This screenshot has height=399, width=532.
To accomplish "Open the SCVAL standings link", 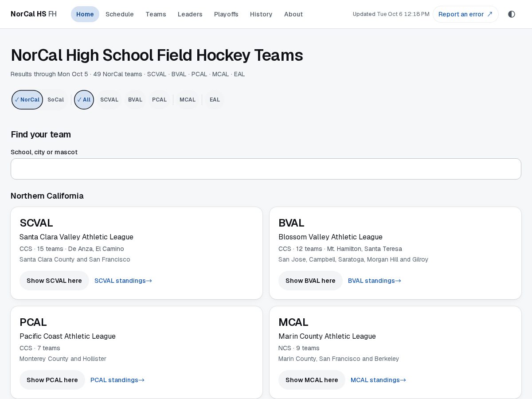I will pos(123,281).
